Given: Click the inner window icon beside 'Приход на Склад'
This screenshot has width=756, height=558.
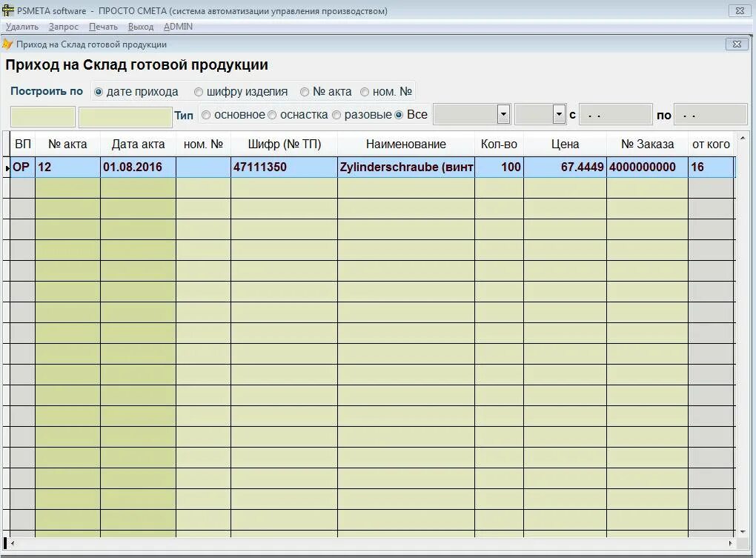Looking at the screenshot, I should pos(7,44).
